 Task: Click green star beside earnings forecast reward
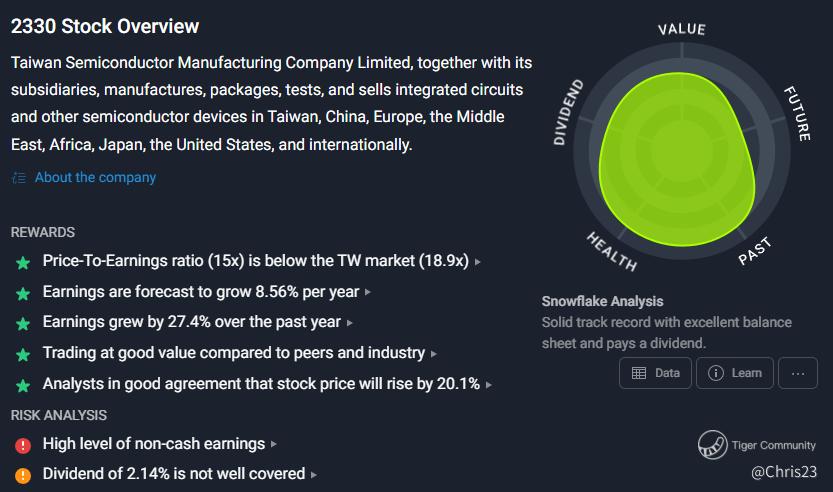tap(23, 293)
